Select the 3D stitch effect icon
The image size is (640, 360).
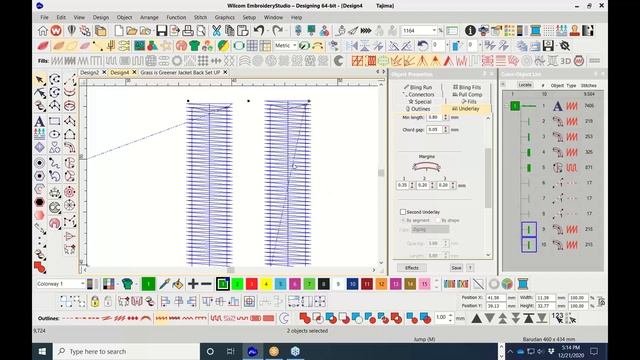click(565, 61)
